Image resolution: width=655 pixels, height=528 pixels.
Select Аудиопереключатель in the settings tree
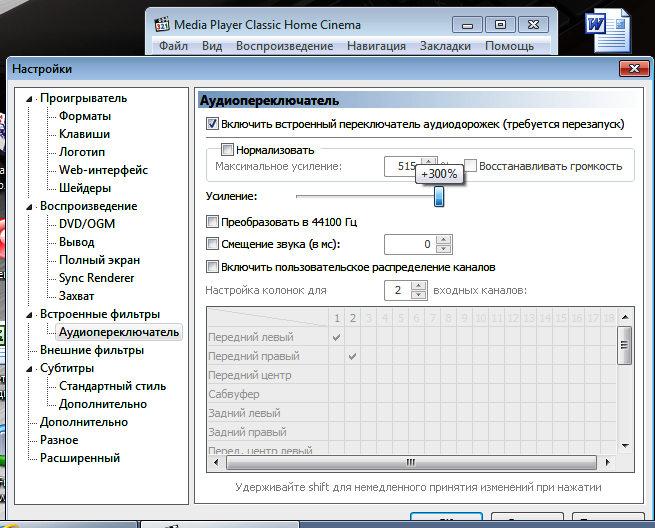(x=119, y=332)
